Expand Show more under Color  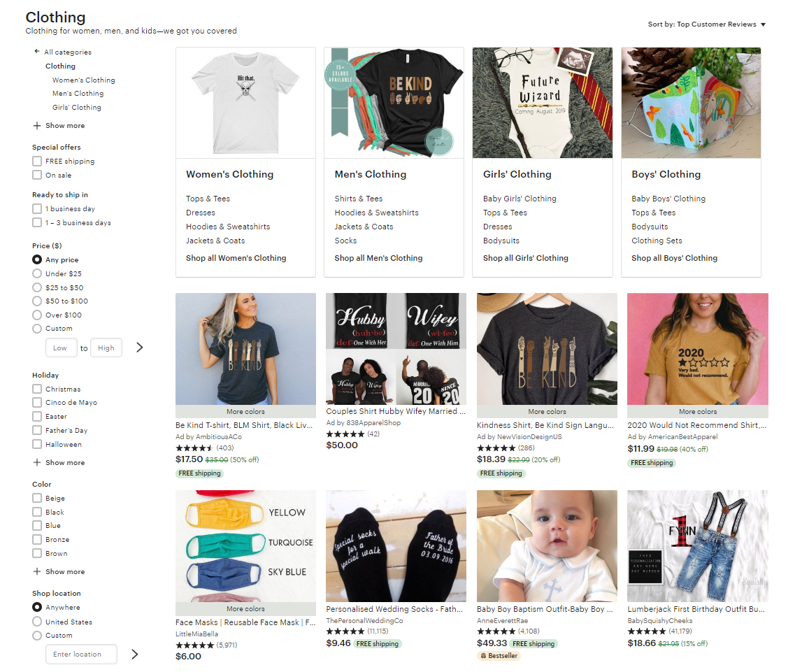[65, 571]
